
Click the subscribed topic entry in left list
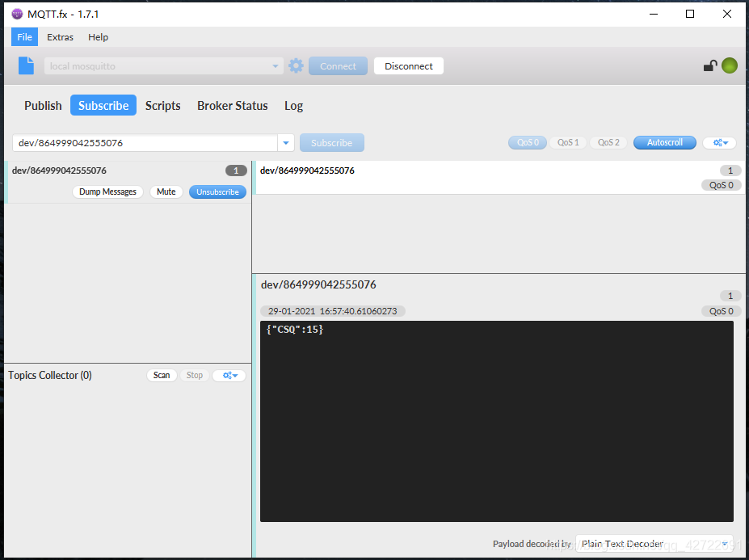(x=128, y=182)
